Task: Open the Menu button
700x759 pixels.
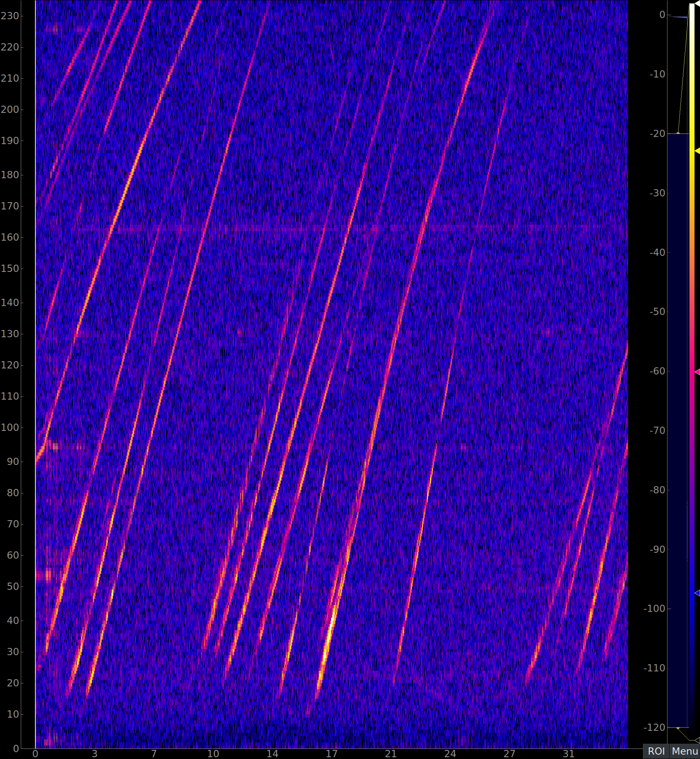Action: pos(685,751)
